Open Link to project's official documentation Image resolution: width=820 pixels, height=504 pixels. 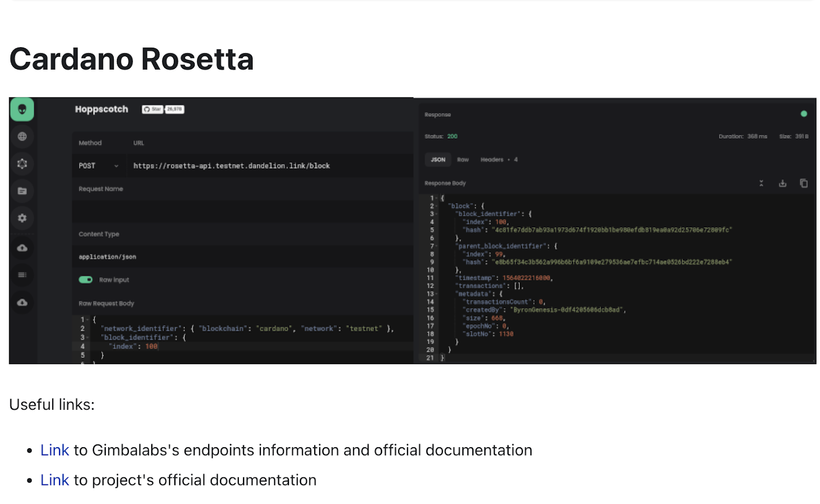54,480
